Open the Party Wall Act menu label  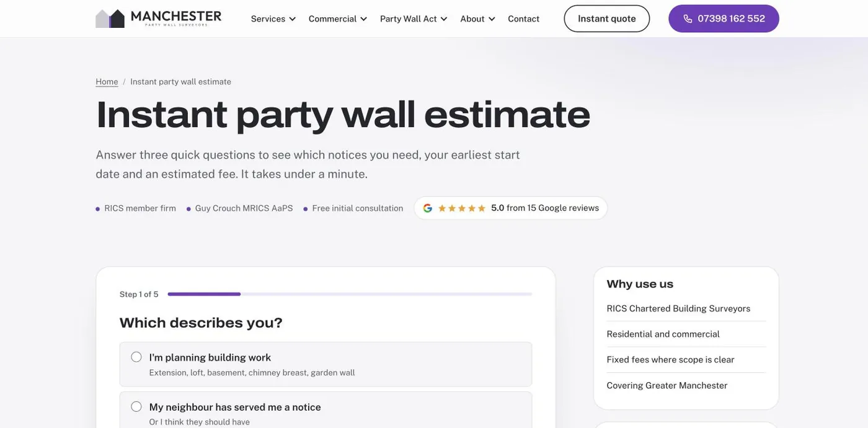click(409, 19)
